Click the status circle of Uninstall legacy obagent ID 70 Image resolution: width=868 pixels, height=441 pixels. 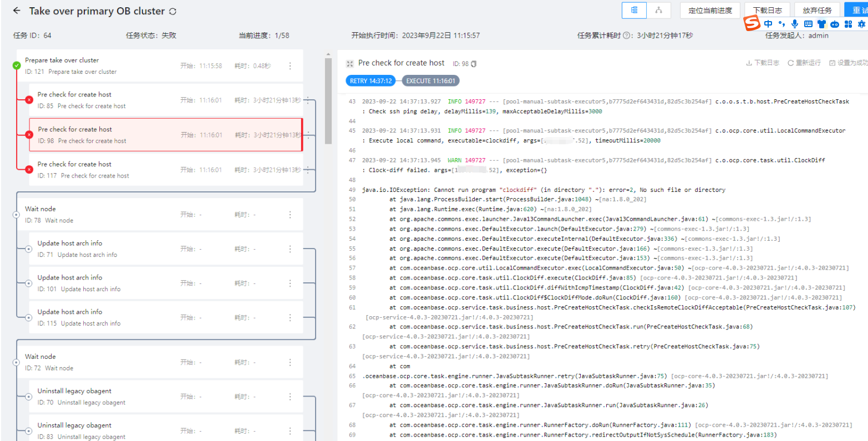tap(29, 397)
